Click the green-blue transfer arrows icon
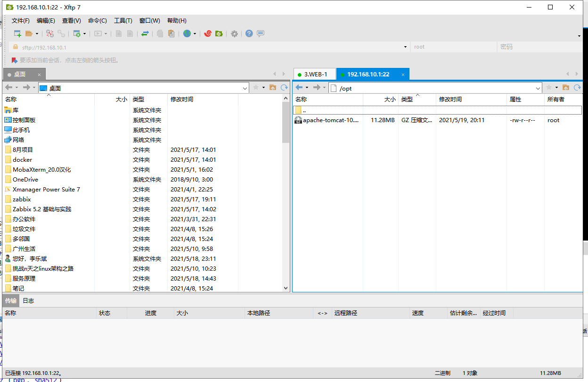This screenshot has height=382, width=588. (x=145, y=33)
